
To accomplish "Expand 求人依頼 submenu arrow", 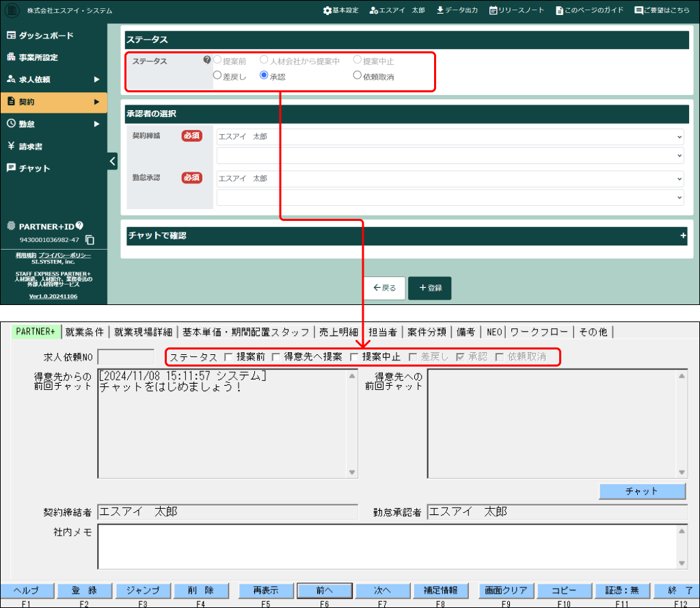I will click(x=96, y=79).
